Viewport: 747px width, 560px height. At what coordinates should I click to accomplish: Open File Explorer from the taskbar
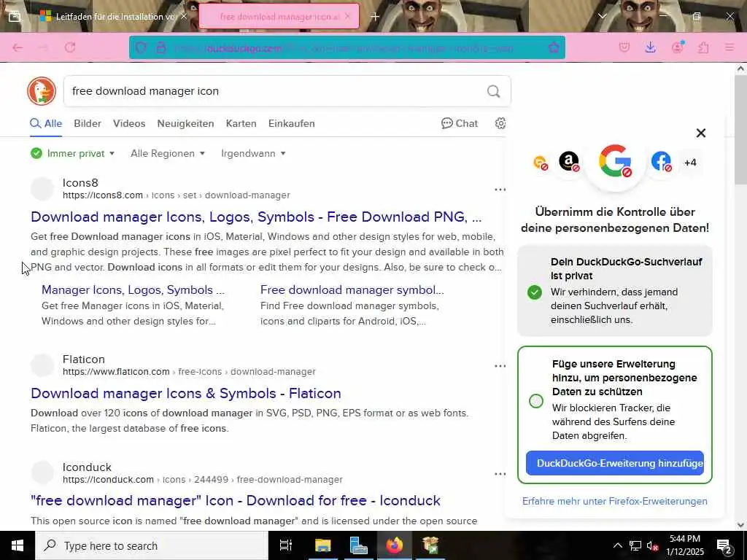[x=322, y=545]
